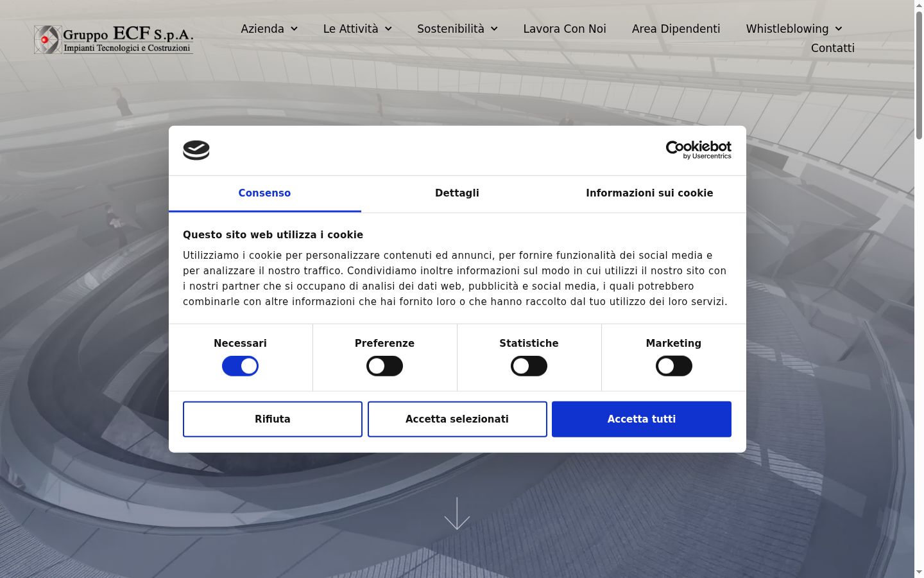
Task: Open the Lavora Con Noi page
Action: [565, 29]
